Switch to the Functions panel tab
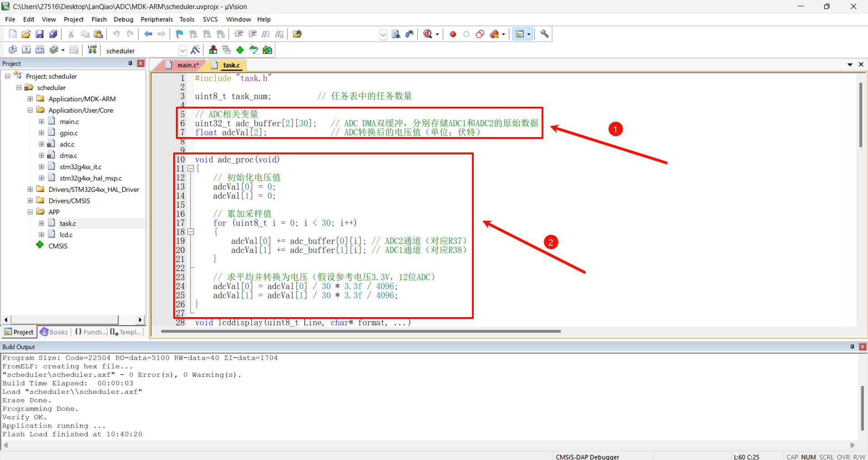868x460 pixels. [x=90, y=332]
